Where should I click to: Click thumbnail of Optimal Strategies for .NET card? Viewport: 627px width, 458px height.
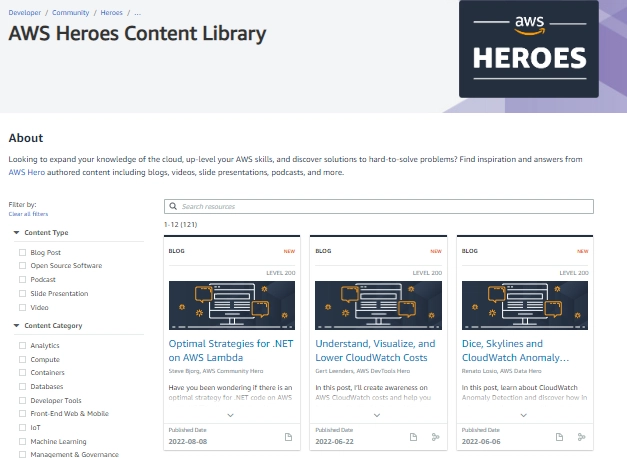pyautogui.click(x=232, y=305)
